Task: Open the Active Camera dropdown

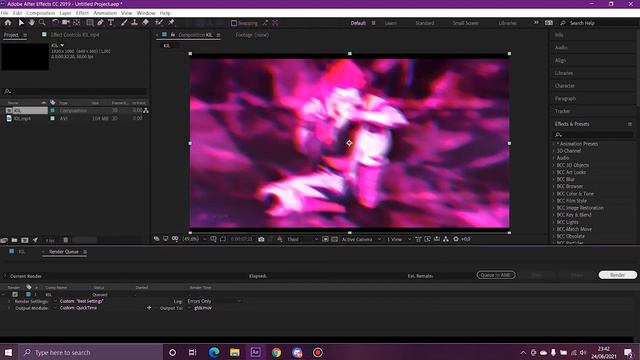Action: coord(361,239)
